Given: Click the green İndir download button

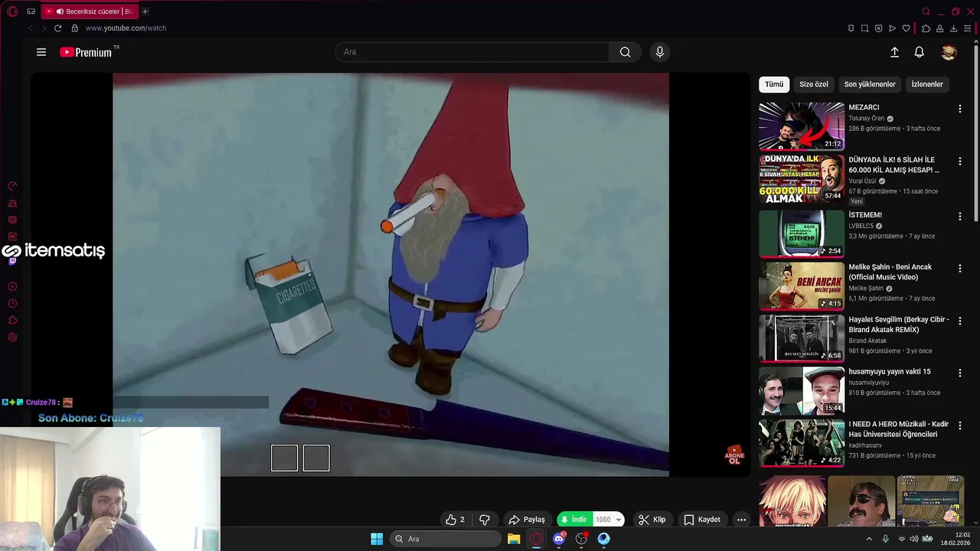Looking at the screenshot, I should tap(574, 520).
